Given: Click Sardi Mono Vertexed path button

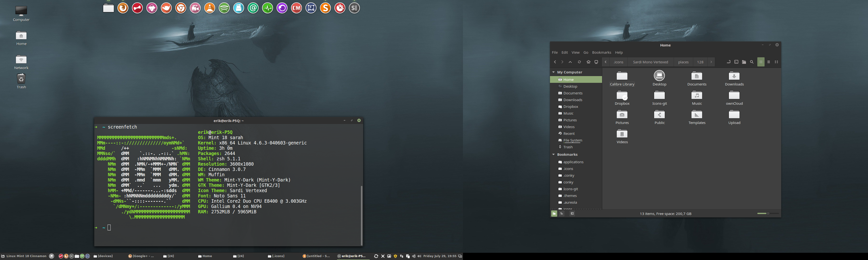Looking at the screenshot, I should (x=650, y=62).
